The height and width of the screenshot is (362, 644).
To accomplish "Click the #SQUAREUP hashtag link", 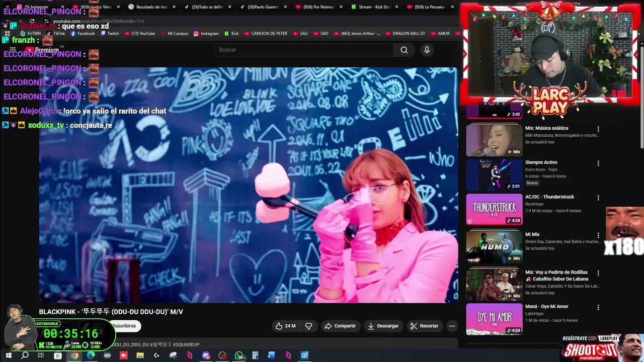I will (x=186, y=344).
